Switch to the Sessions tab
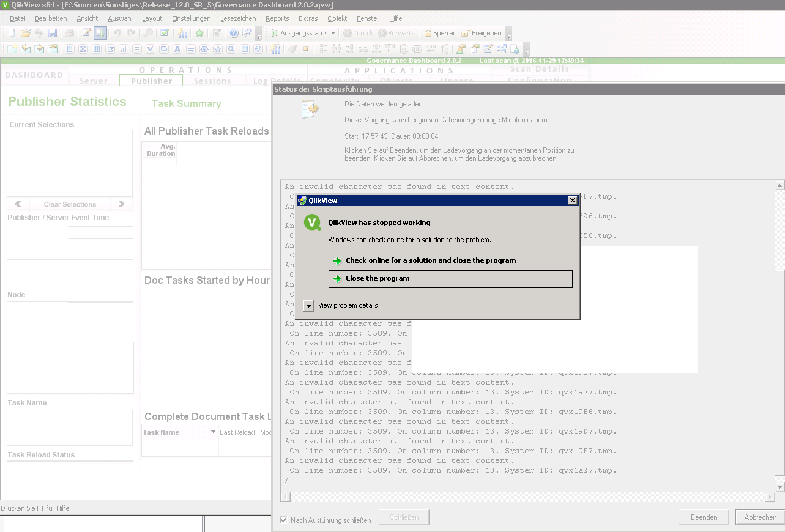The width and height of the screenshot is (785, 532). point(212,81)
